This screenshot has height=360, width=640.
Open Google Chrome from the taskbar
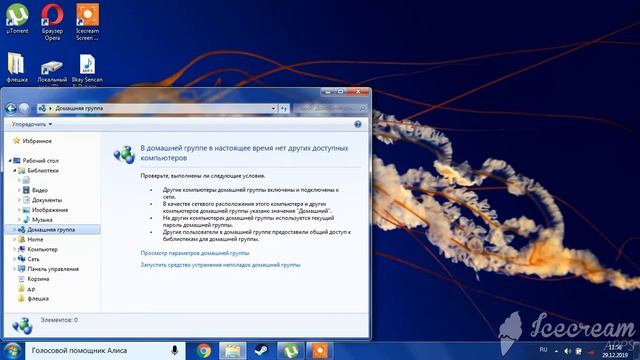click(x=204, y=351)
